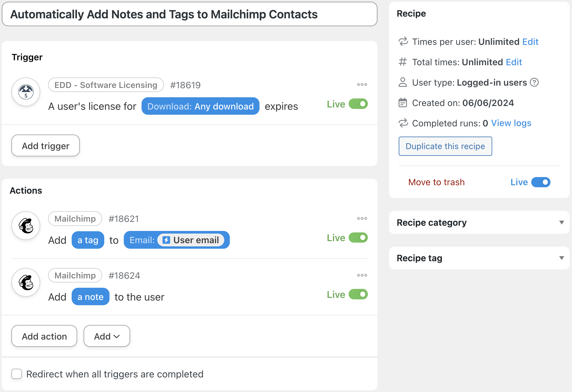The width and height of the screenshot is (572, 392).
Task: Open View logs for completed runs
Action: point(511,123)
